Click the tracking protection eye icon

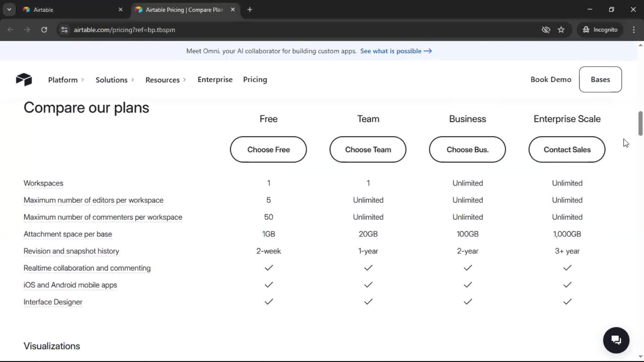click(546, 29)
